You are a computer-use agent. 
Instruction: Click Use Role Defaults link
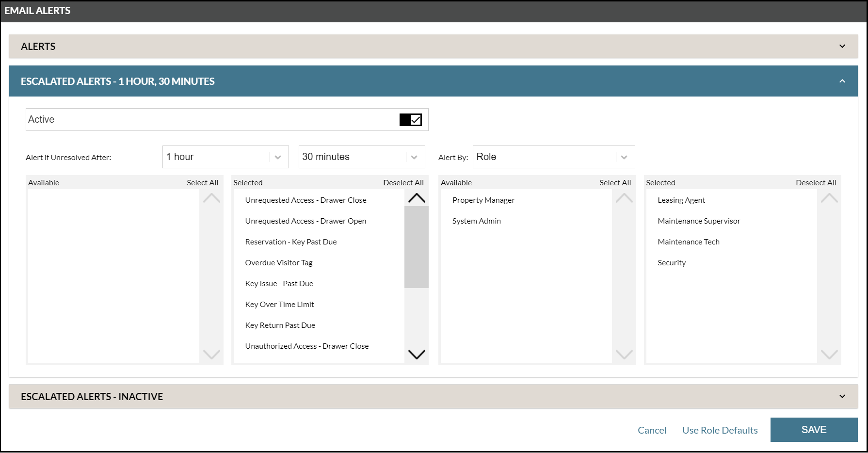(720, 430)
